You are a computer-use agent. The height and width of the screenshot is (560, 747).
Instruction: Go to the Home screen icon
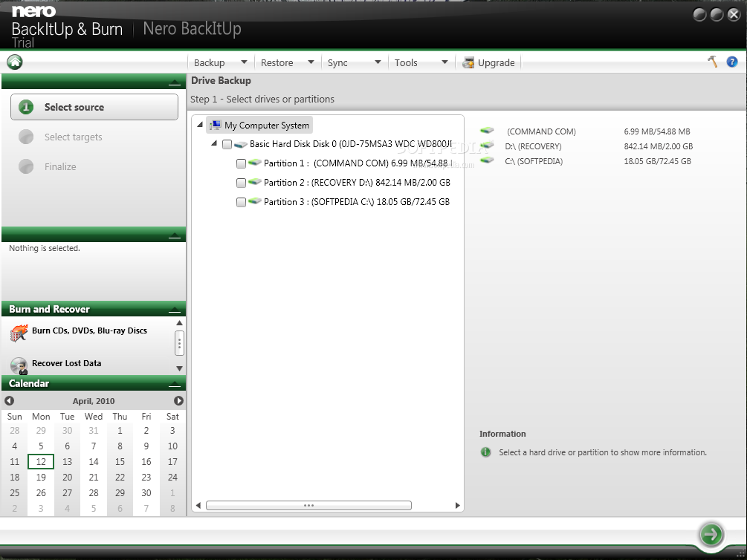click(x=15, y=62)
